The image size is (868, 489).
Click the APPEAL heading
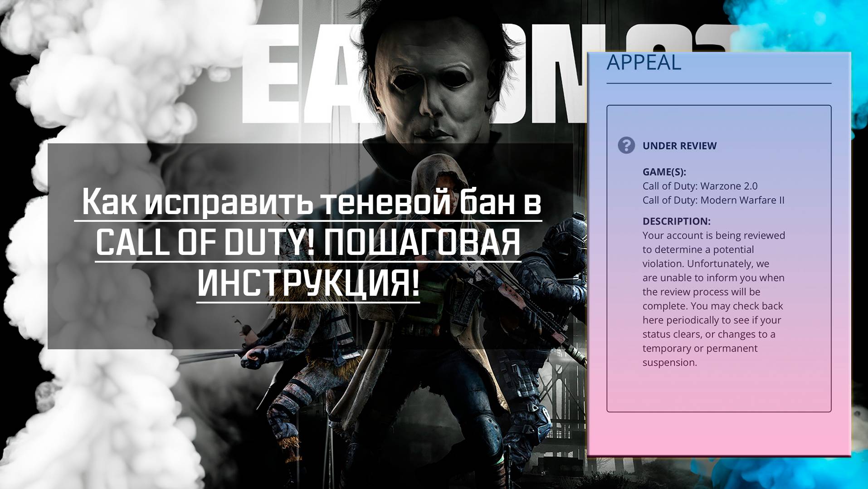(x=644, y=63)
